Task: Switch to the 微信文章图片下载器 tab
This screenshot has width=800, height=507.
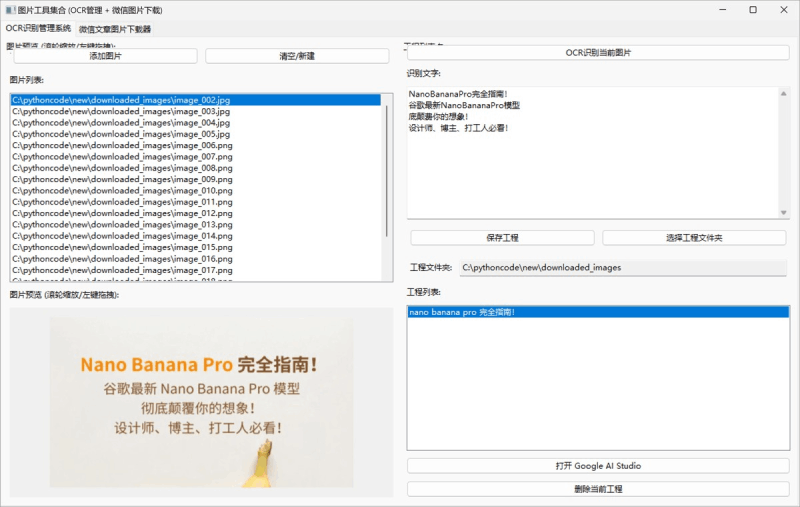Action: (x=115, y=29)
